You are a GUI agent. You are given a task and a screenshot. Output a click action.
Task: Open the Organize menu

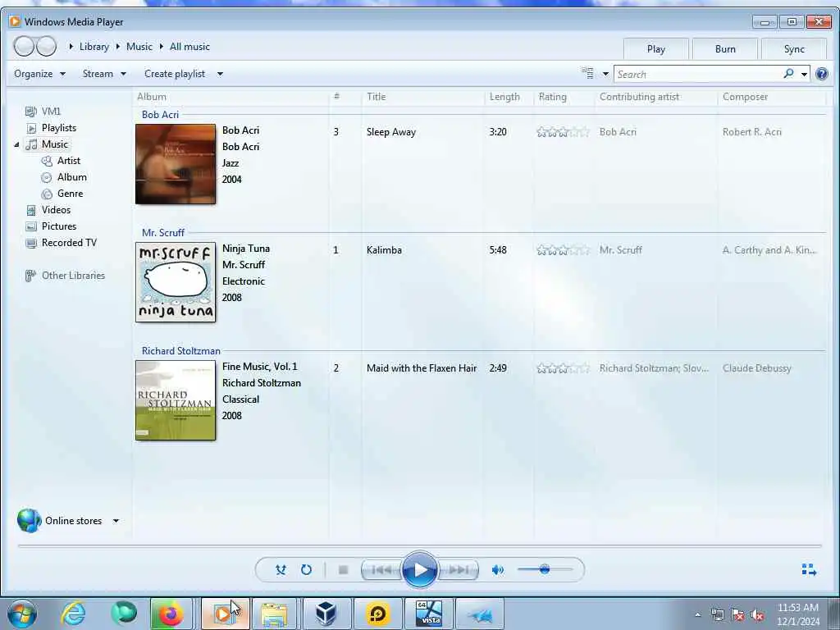tap(39, 74)
